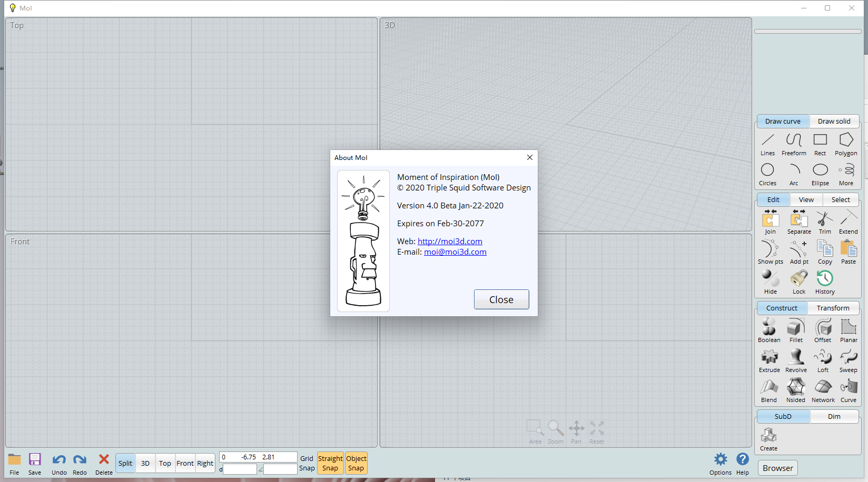This screenshot has width=868, height=482.
Task: Select the Lines drawing tool
Action: [767, 144]
